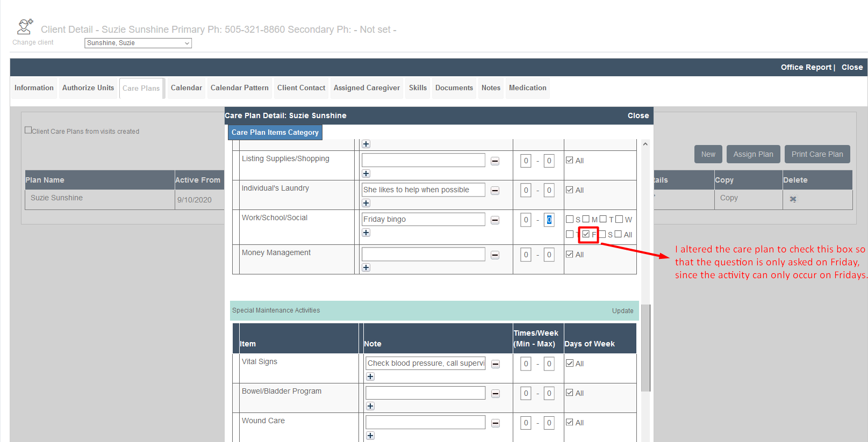Remove Friday bingo note with minus icon
Viewport: 868px width, 442px height.
point(495,220)
